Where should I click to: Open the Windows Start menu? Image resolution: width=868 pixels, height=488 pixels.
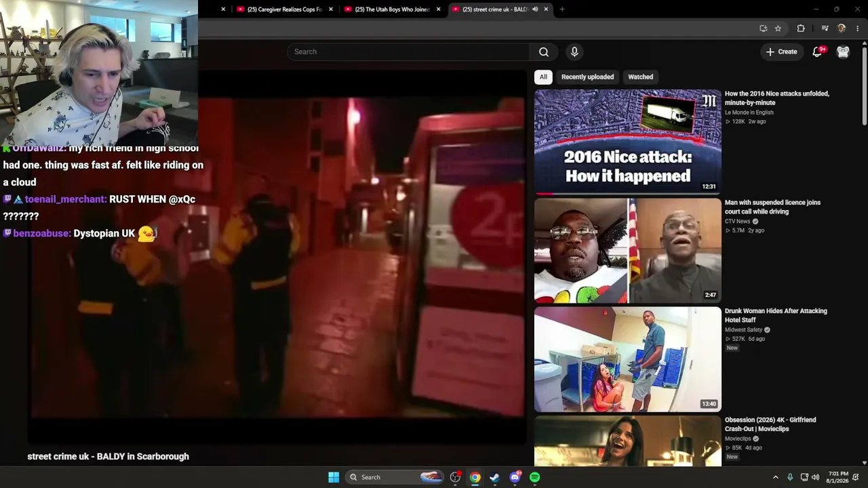[x=334, y=477]
